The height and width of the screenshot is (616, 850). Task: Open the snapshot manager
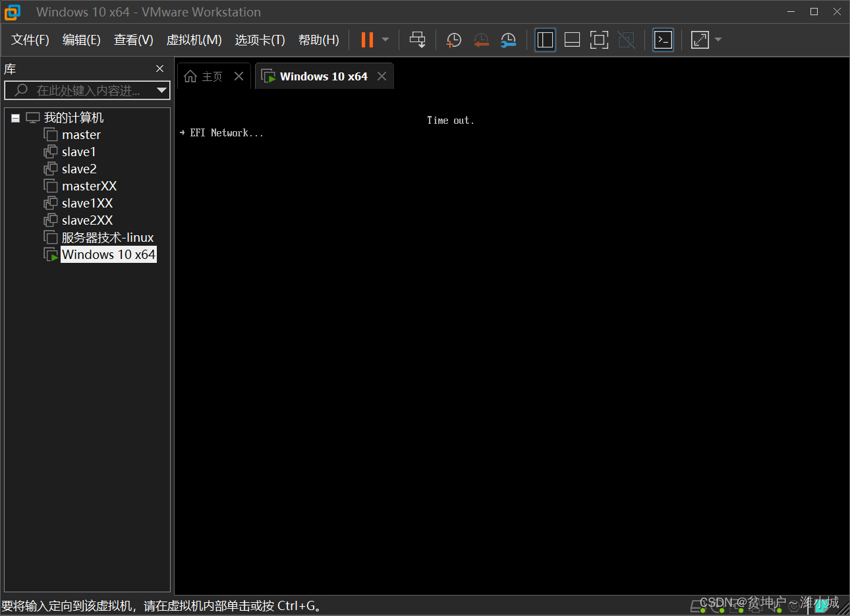pyautogui.click(x=508, y=40)
